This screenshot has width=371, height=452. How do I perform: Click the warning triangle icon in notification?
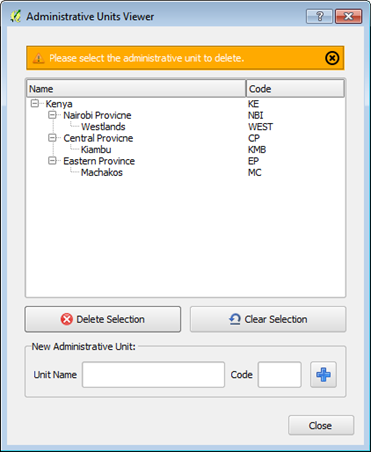pyautogui.click(x=38, y=58)
